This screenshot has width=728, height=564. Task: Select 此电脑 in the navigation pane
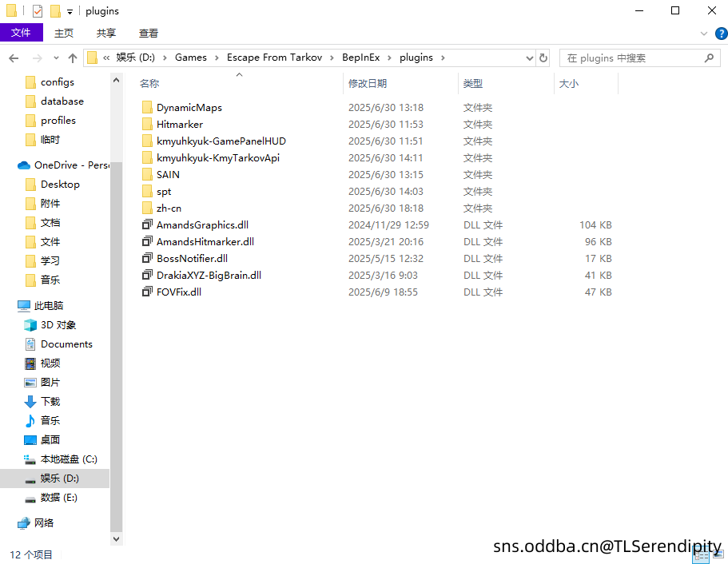pyautogui.click(x=48, y=305)
